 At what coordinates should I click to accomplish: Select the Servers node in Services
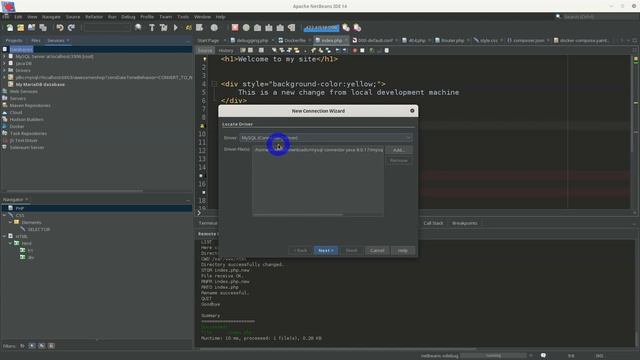(18, 98)
